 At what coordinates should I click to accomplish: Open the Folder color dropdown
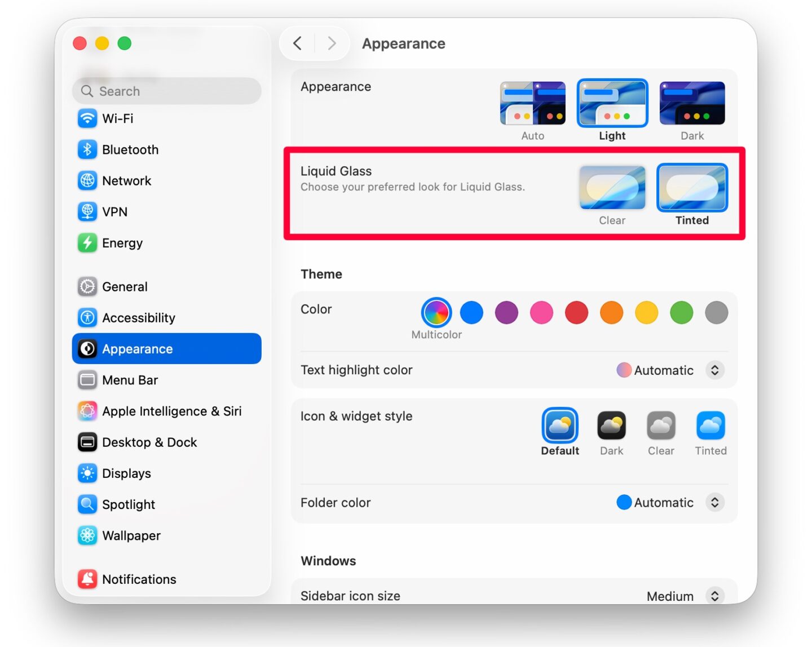(x=715, y=502)
